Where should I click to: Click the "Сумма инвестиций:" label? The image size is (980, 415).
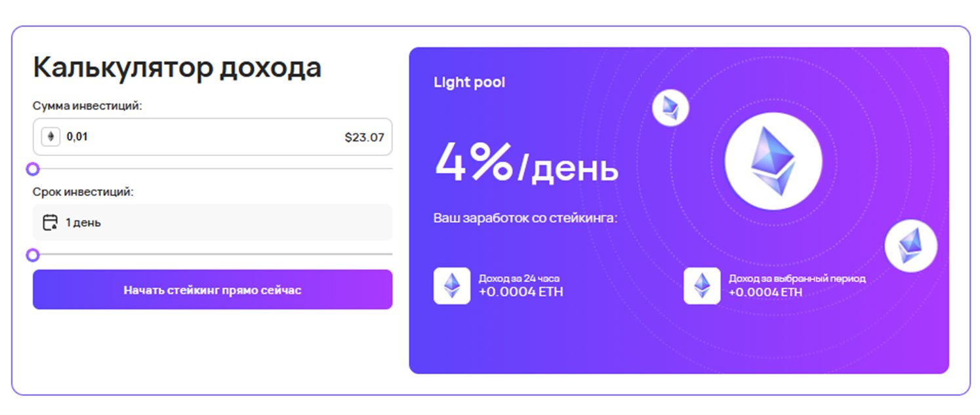click(87, 106)
